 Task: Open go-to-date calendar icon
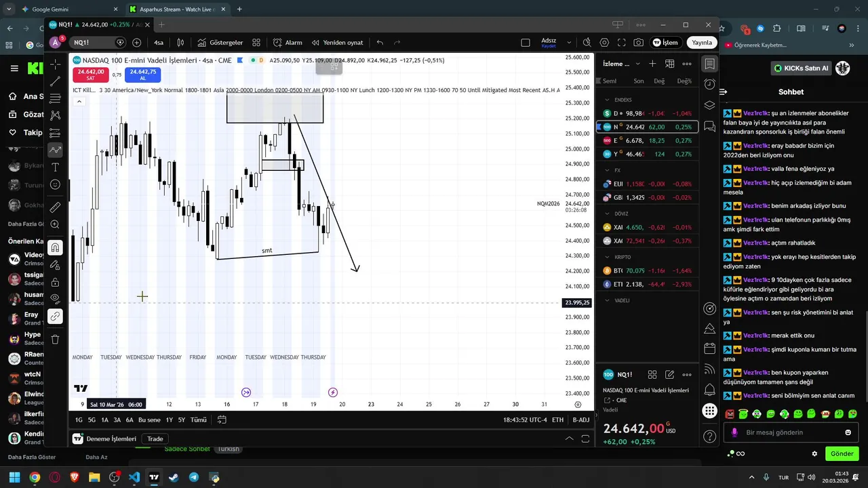222,420
